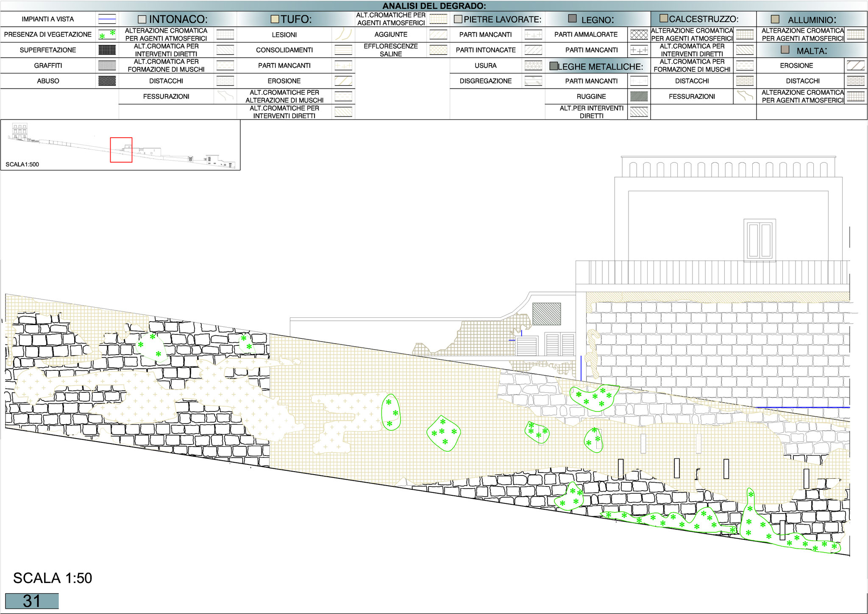Click the Efflorescenze Saline hatch symbol
This screenshot has width=868, height=614.
coord(438,50)
